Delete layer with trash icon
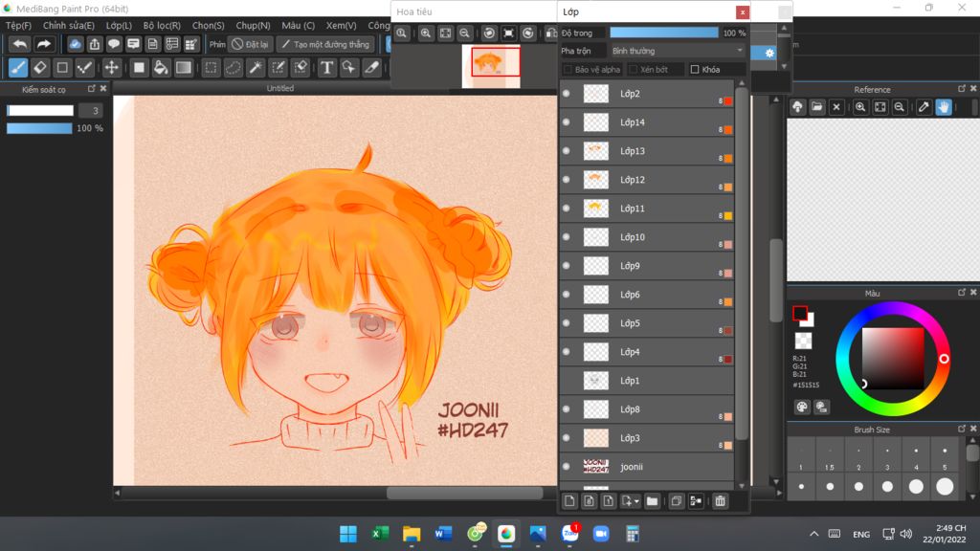The height and width of the screenshot is (551, 980). pyautogui.click(x=720, y=501)
